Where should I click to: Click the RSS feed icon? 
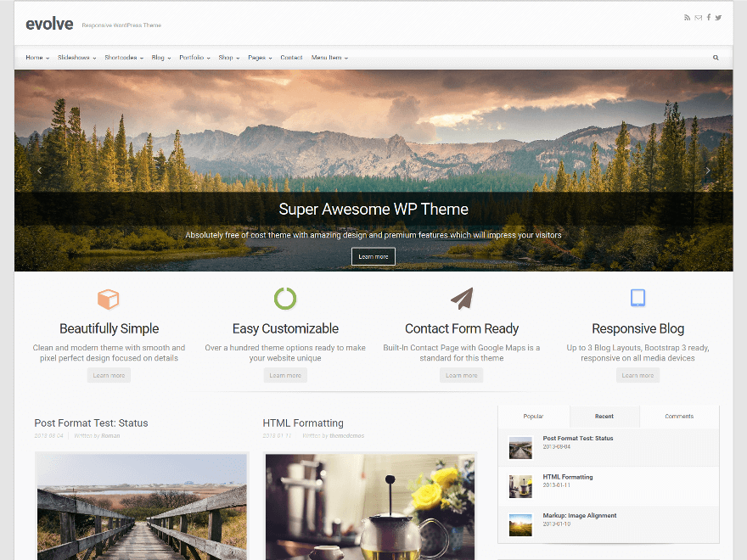[x=688, y=18]
